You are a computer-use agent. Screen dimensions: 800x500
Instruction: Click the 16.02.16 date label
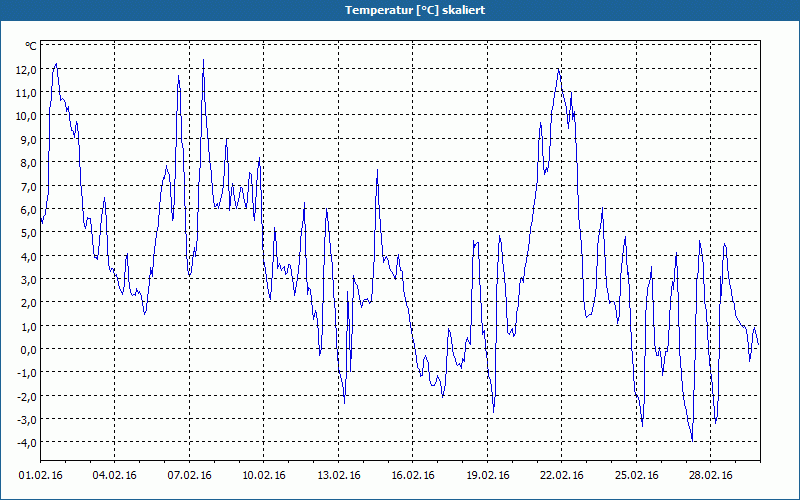coord(413,476)
